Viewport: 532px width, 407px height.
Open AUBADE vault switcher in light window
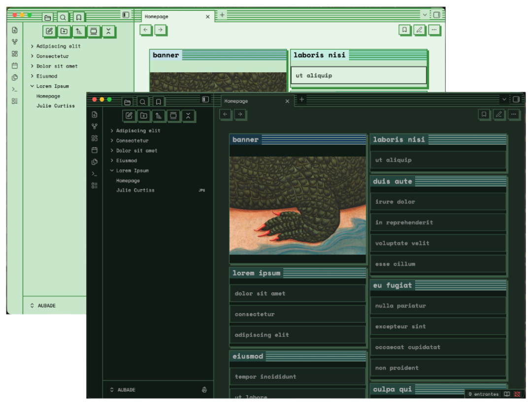pos(43,306)
